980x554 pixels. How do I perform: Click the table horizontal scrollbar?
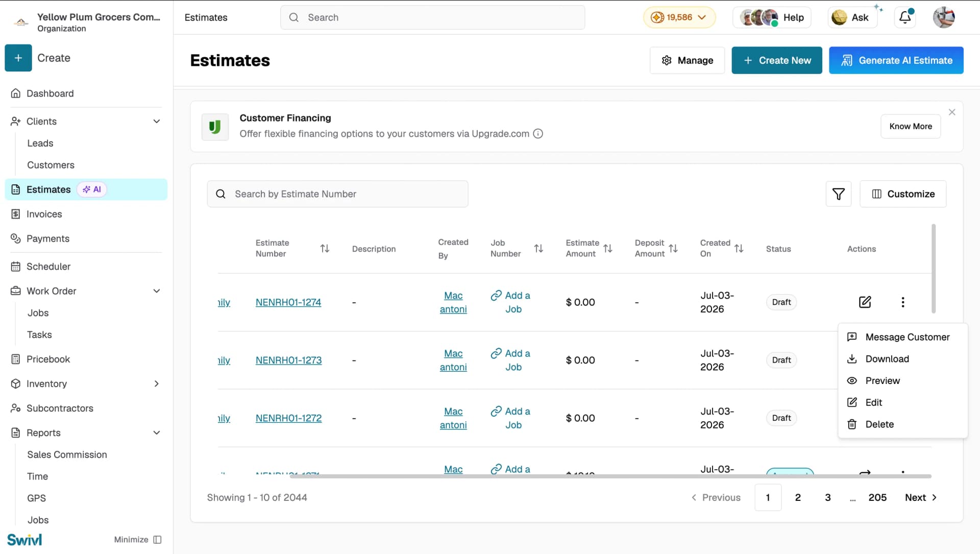pos(610,476)
